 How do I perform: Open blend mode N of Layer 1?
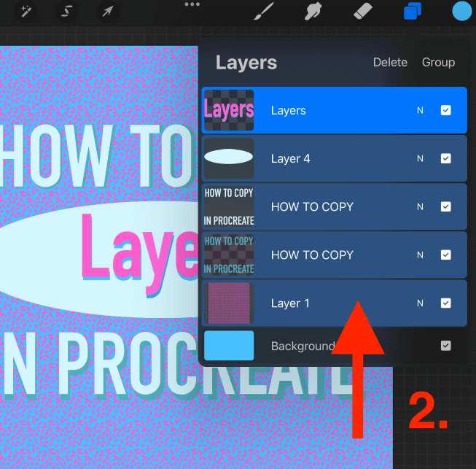coord(420,303)
